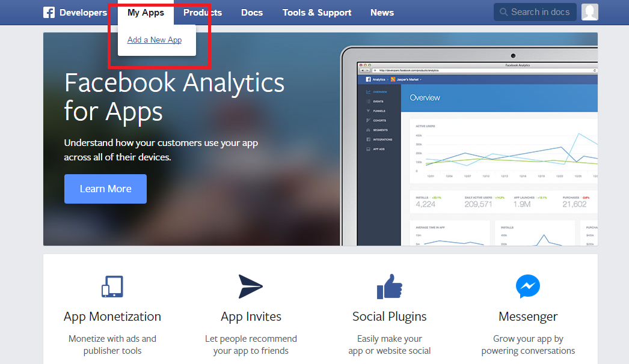Open the Messenger chat bubble icon

[527, 287]
